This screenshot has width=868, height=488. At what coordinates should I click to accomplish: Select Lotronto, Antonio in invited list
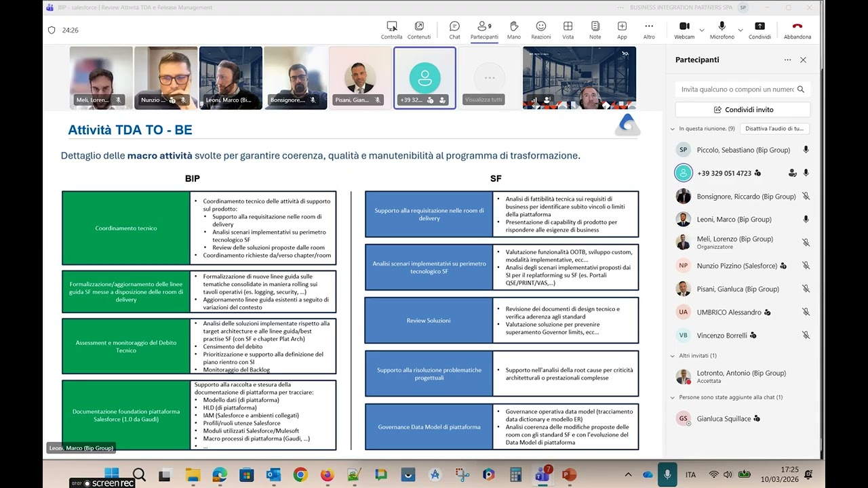point(743,376)
